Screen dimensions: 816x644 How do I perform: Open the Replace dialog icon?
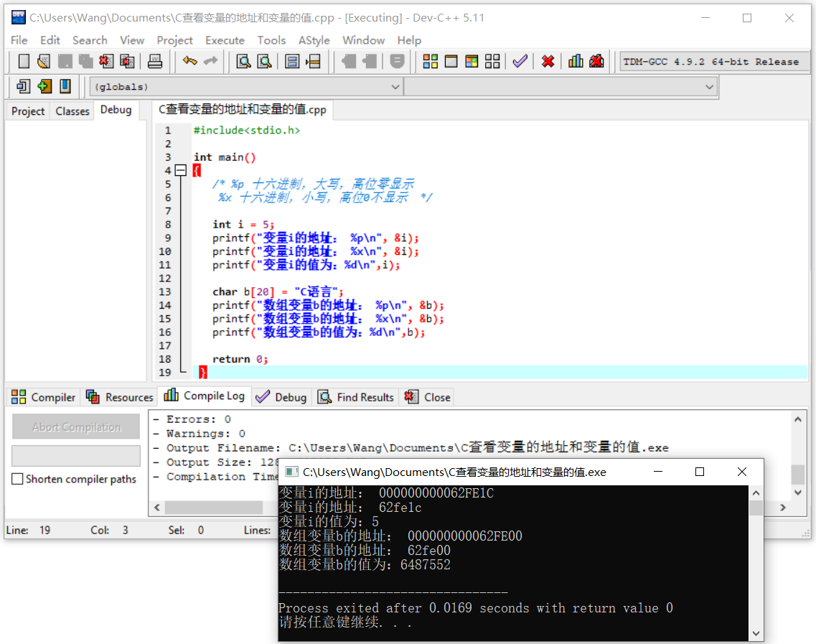pyautogui.click(x=264, y=62)
